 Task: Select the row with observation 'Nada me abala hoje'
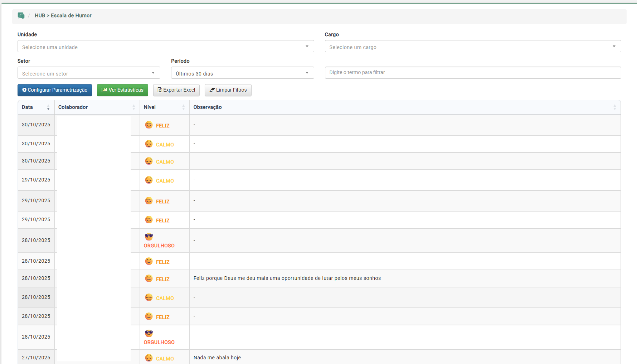tap(217, 358)
